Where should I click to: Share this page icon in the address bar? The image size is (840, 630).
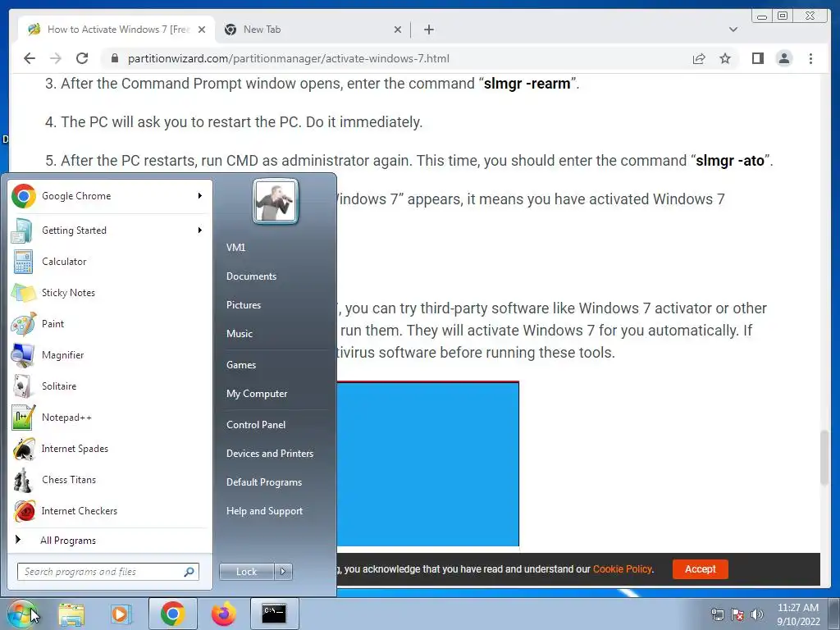[x=699, y=58]
